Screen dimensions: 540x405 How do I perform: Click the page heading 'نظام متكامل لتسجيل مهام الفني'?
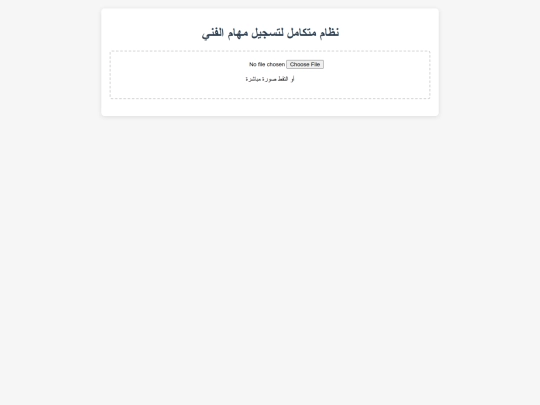270,33
